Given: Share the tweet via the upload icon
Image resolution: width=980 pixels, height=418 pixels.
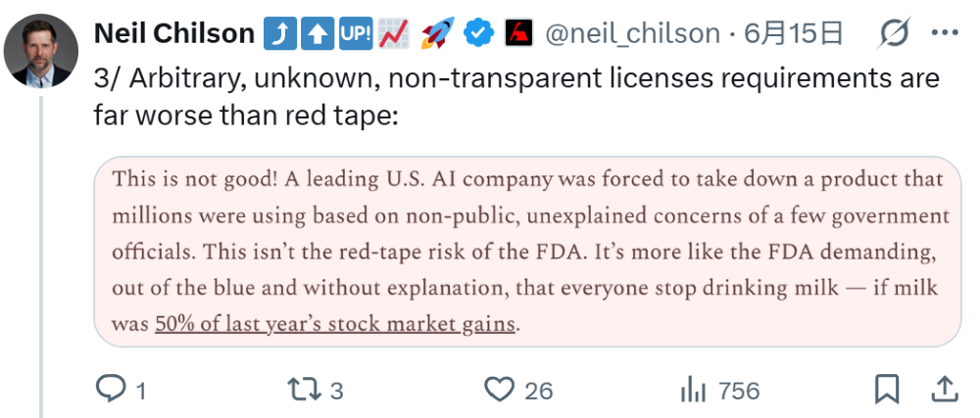Looking at the screenshot, I should [945, 389].
